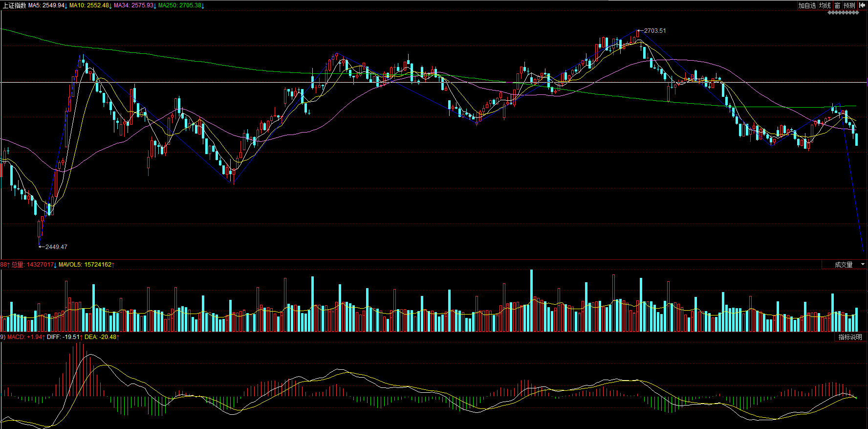The height and width of the screenshot is (429, 868).
Task: Click the 2449.47 low price marker
Action: 56,247
